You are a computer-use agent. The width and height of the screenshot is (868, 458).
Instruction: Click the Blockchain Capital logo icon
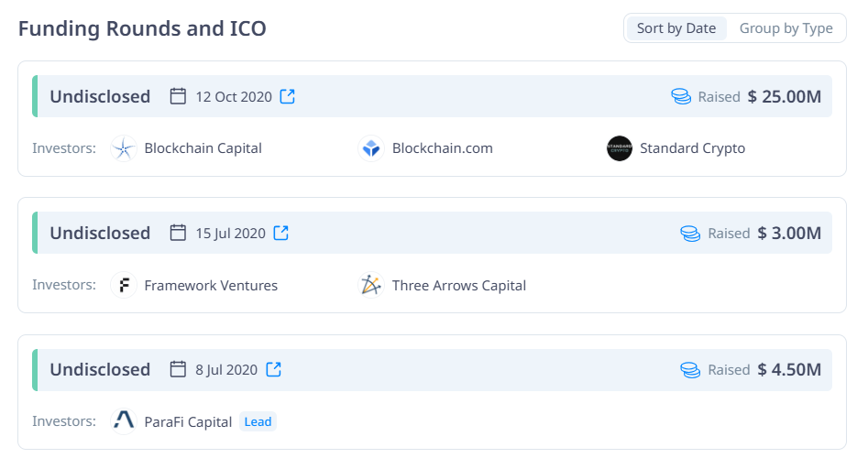124,148
